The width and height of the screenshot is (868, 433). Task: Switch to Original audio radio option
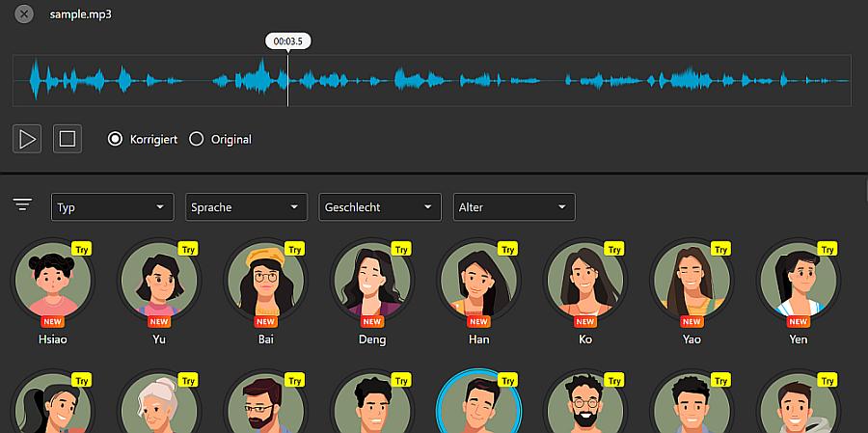(197, 139)
